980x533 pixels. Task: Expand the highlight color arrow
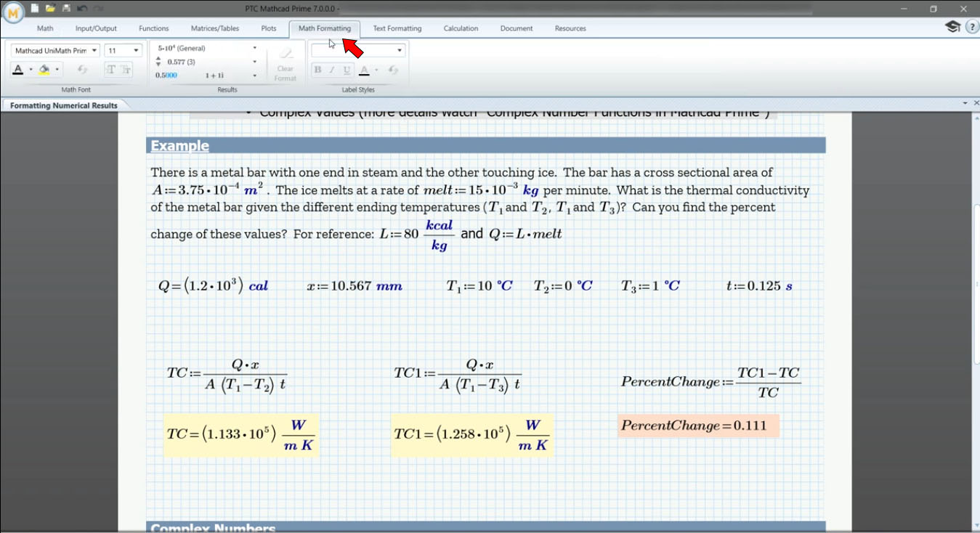tap(57, 70)
